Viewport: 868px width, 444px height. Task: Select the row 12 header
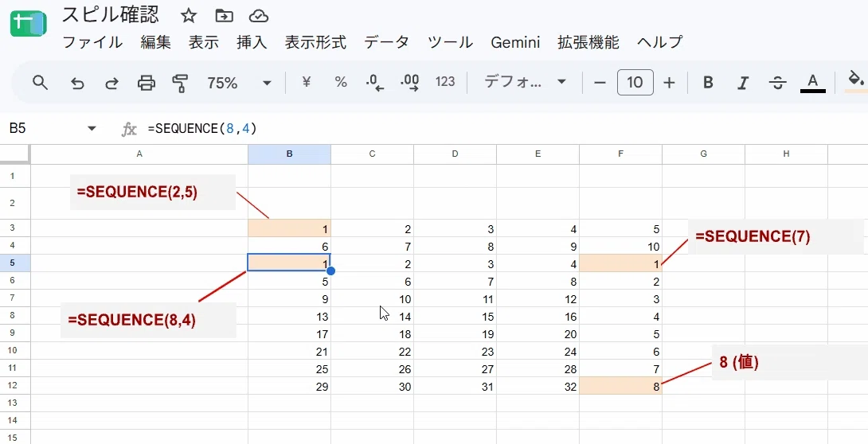(15, 385)
